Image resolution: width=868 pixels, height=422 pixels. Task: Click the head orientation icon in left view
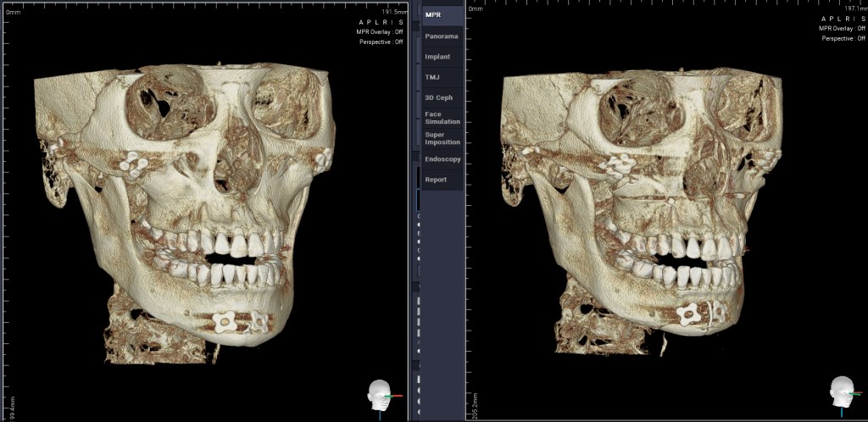tap(380, 395)
